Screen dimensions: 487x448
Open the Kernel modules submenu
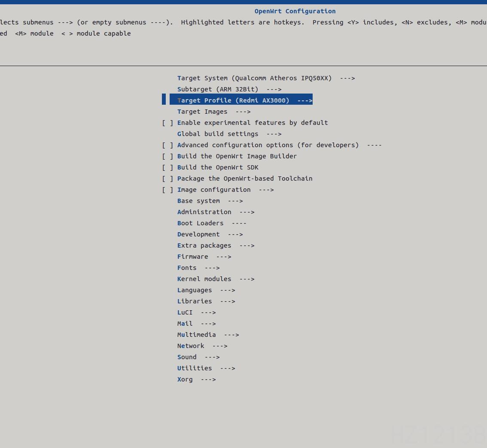coord(216,279)
